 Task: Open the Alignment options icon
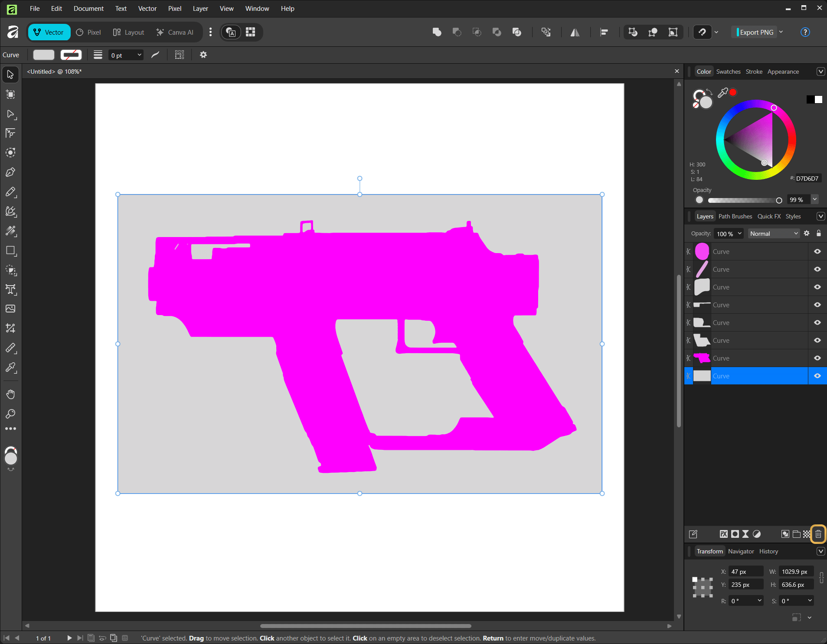pos(604,32)
